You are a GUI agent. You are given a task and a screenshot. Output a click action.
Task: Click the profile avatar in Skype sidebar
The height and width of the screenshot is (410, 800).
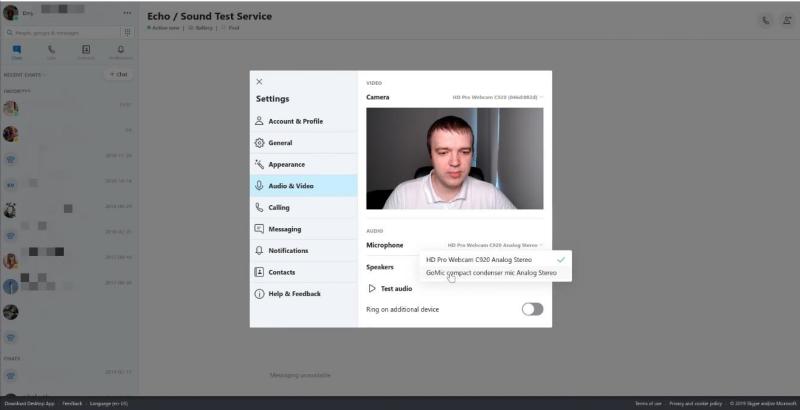(x=11, y=13)
